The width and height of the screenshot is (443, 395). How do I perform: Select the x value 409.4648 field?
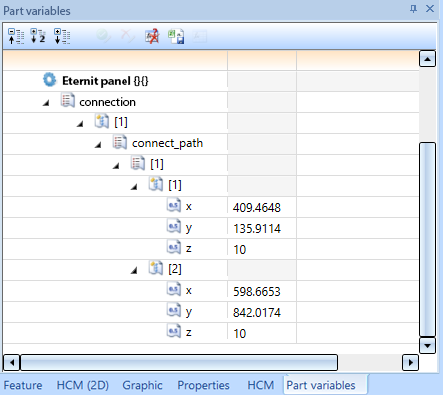coord(262,207)
